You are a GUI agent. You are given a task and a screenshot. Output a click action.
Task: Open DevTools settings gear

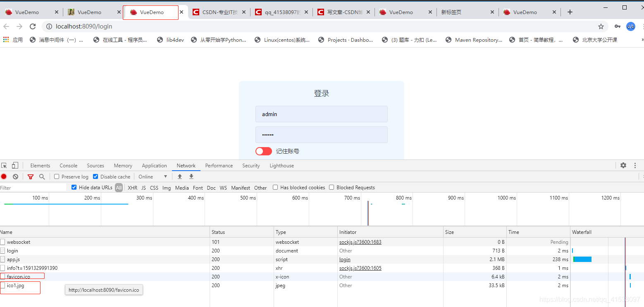623,165
